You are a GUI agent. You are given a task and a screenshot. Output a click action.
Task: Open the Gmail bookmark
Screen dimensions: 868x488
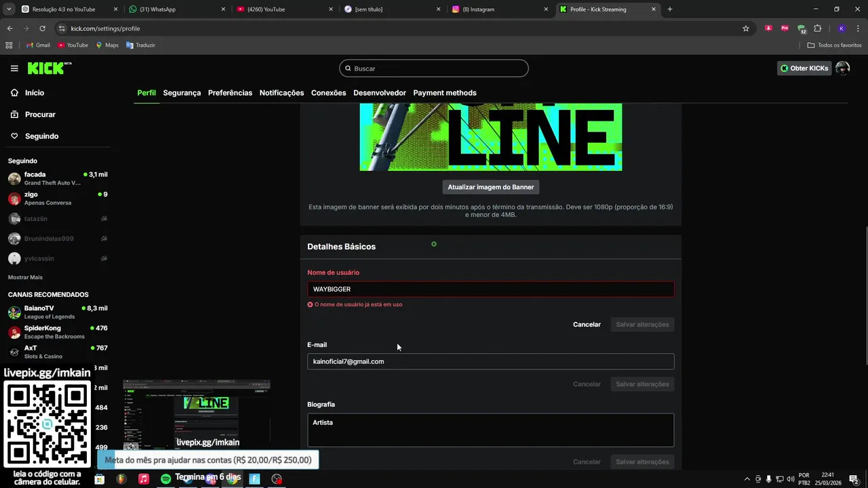pos(38,45)
